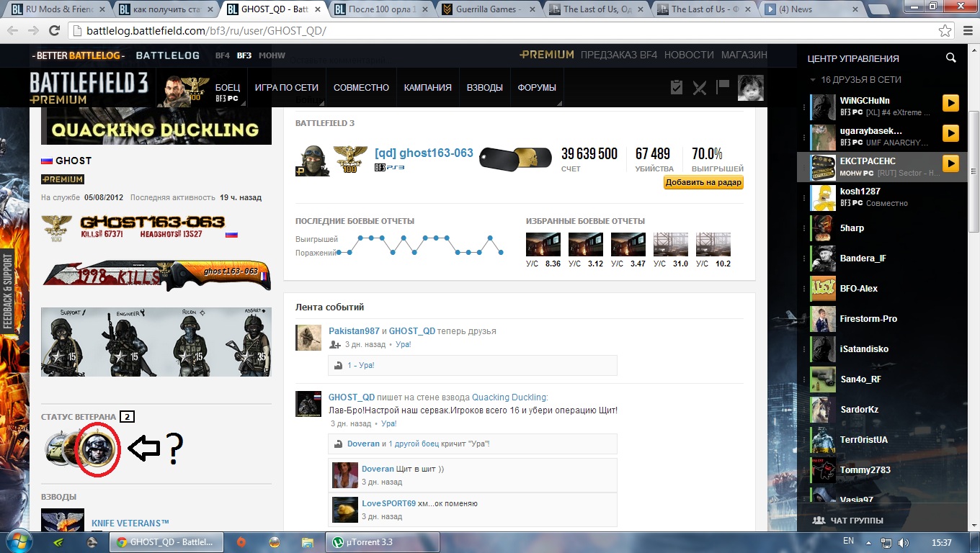Open LoveSPORT69 profile link
Viewport: 980px width, 553px height.
(388, 503)
